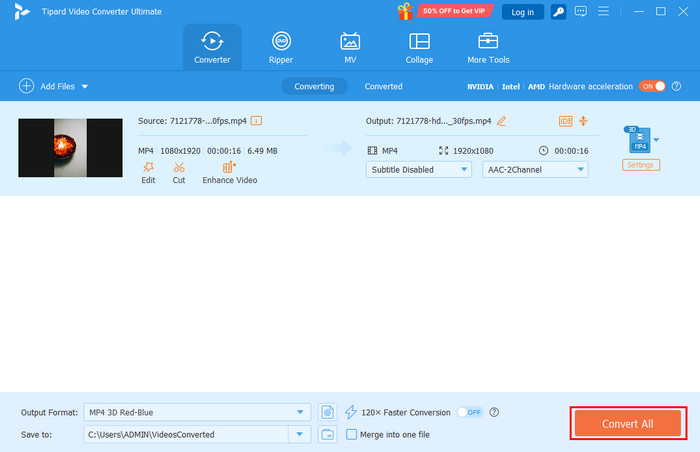Image resolution: width=700 pixels, height=452 pixels.
Task: Open the Collage module
Action: (419, 48)
